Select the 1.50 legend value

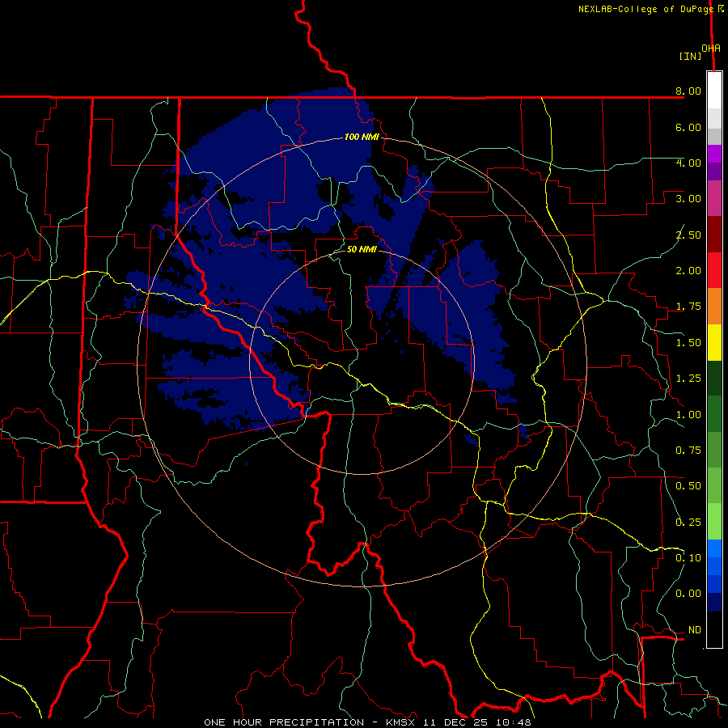tap(688, 343)
